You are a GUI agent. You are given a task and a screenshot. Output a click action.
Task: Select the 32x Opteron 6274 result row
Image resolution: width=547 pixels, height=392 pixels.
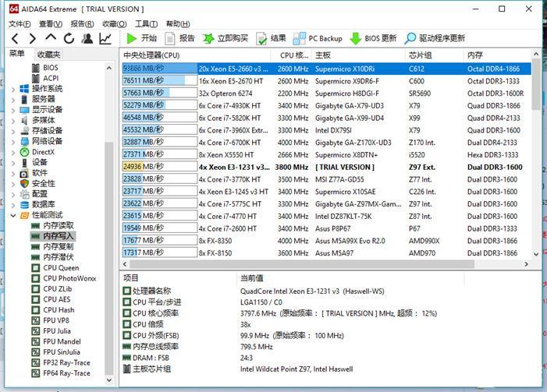pyautogui.click(x=326, y=94)
